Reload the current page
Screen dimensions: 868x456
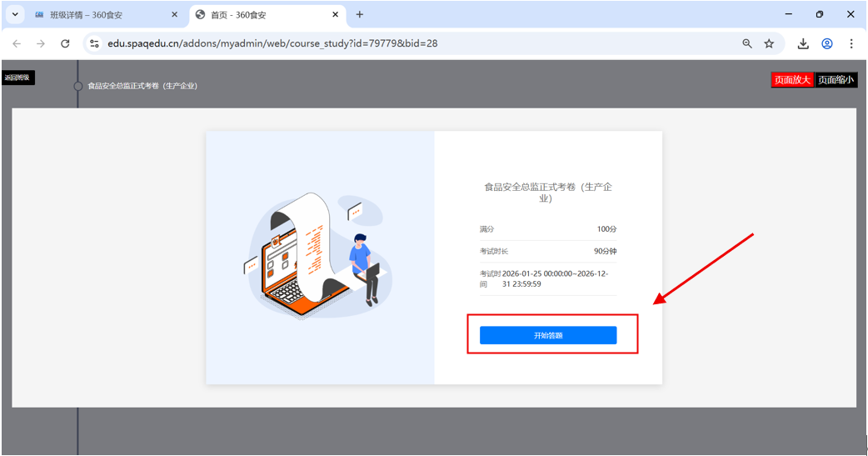(x=65, y=43)
